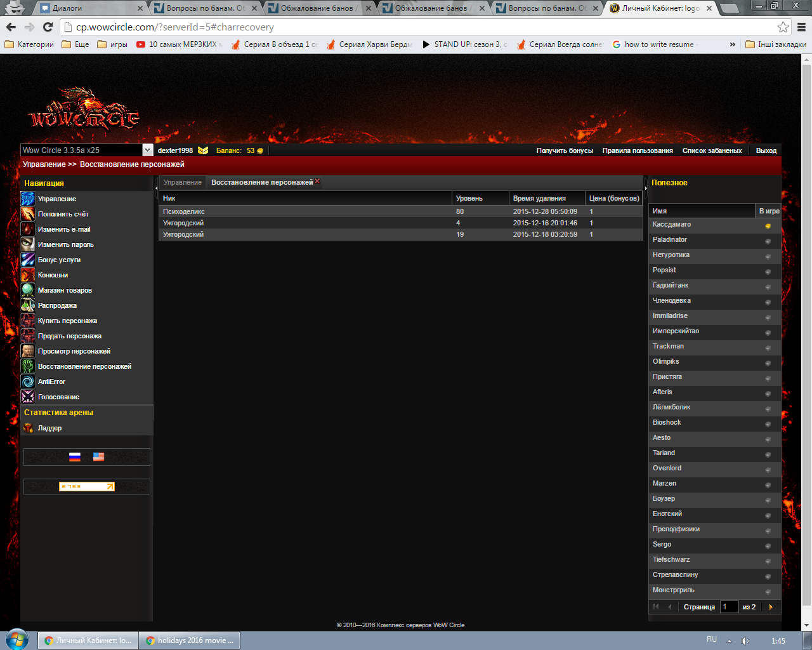Click the Ладдер arena statistics icon

pos(28,428)
